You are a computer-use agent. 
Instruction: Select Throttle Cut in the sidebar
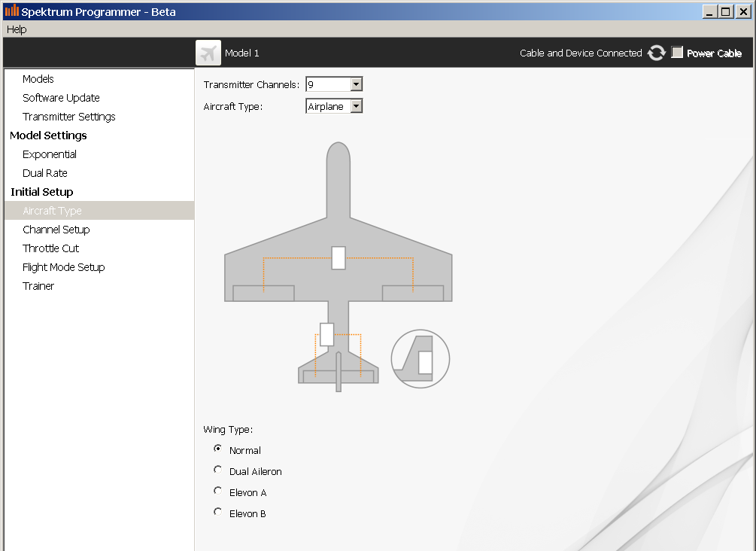51,248
